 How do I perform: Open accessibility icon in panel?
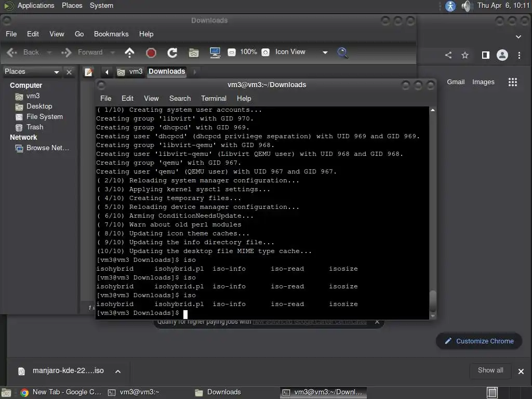[x=450, y=6]
